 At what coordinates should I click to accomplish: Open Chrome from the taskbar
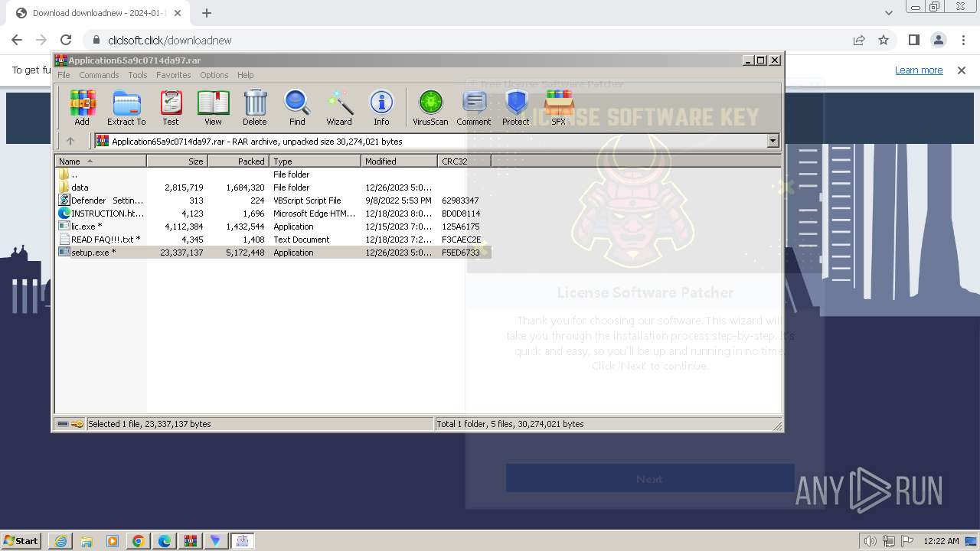(x=139, y=541)
